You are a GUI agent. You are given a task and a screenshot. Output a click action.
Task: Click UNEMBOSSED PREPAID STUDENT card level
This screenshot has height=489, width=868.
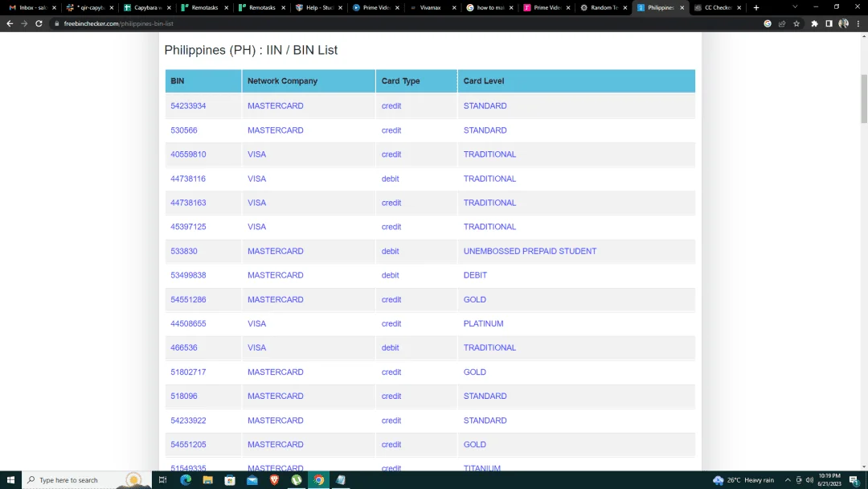[x=530, y=251]
